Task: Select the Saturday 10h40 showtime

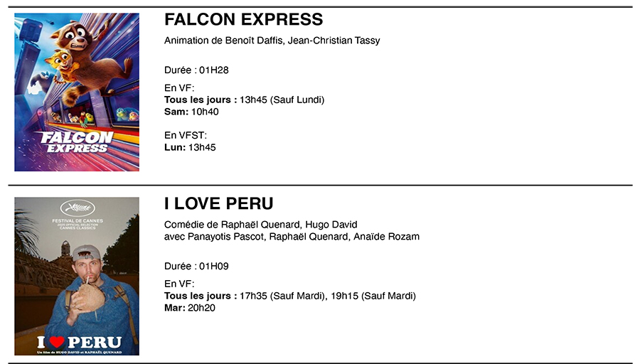Action: click(x=205, y=112)
